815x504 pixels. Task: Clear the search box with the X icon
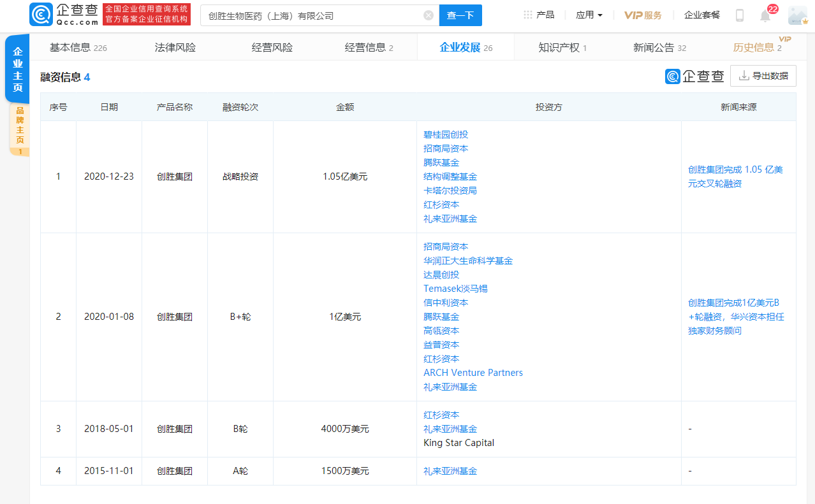[x=429, y=15]
